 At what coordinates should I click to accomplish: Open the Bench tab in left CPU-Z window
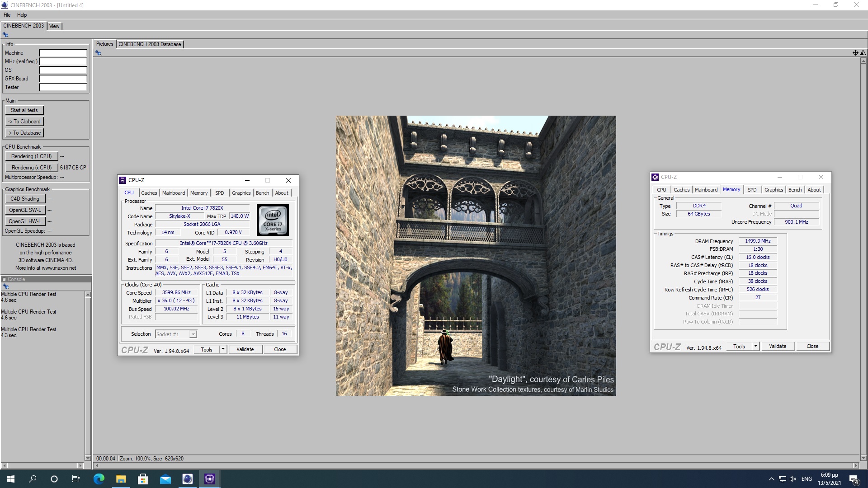(263, 193)
